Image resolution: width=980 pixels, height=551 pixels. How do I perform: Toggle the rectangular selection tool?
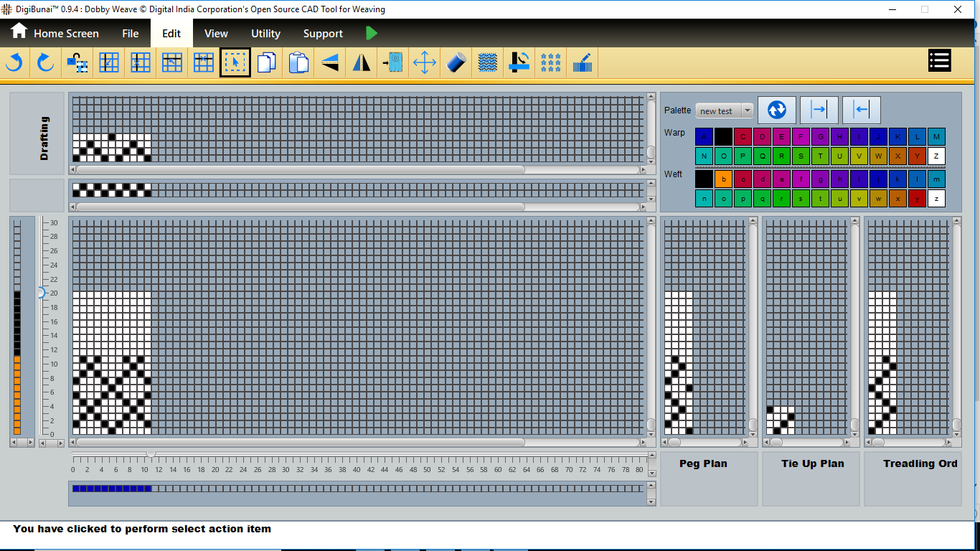tap(235, 63)
